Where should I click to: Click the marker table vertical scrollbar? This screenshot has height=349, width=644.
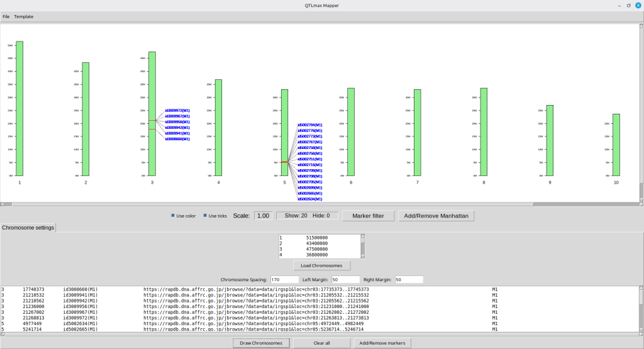pos(640,308)
